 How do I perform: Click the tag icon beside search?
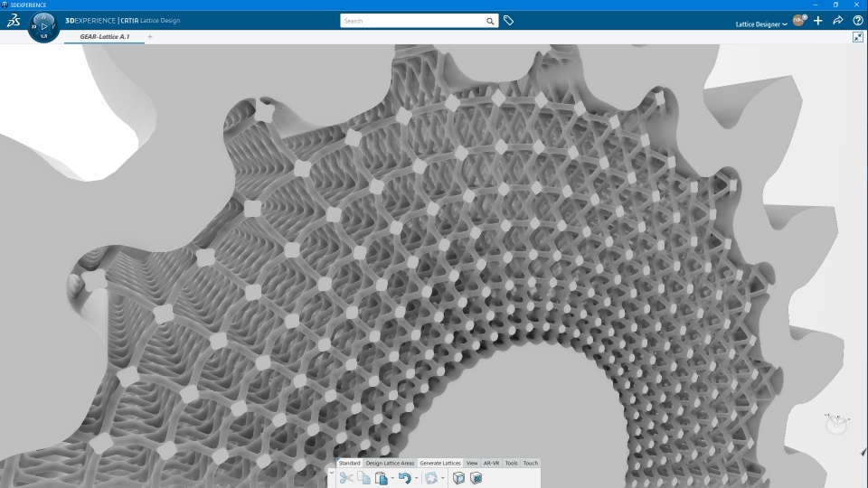(x=508, y=21)
